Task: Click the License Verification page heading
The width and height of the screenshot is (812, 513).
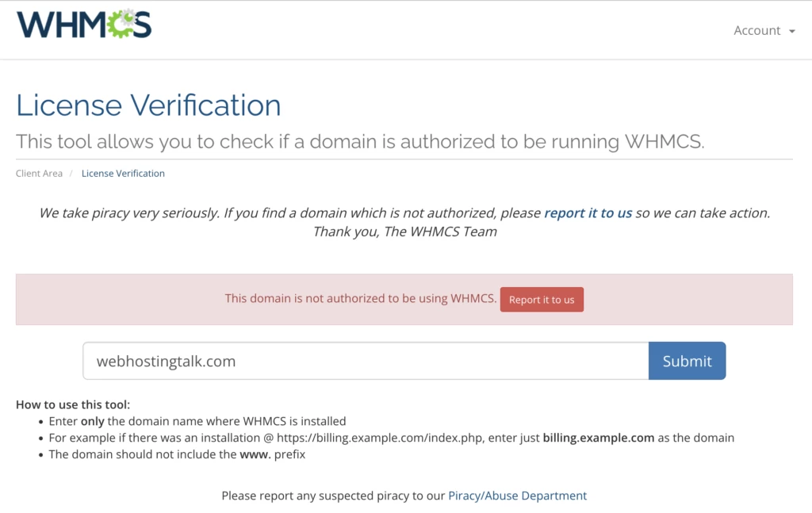Action: (x=148, y=105)
